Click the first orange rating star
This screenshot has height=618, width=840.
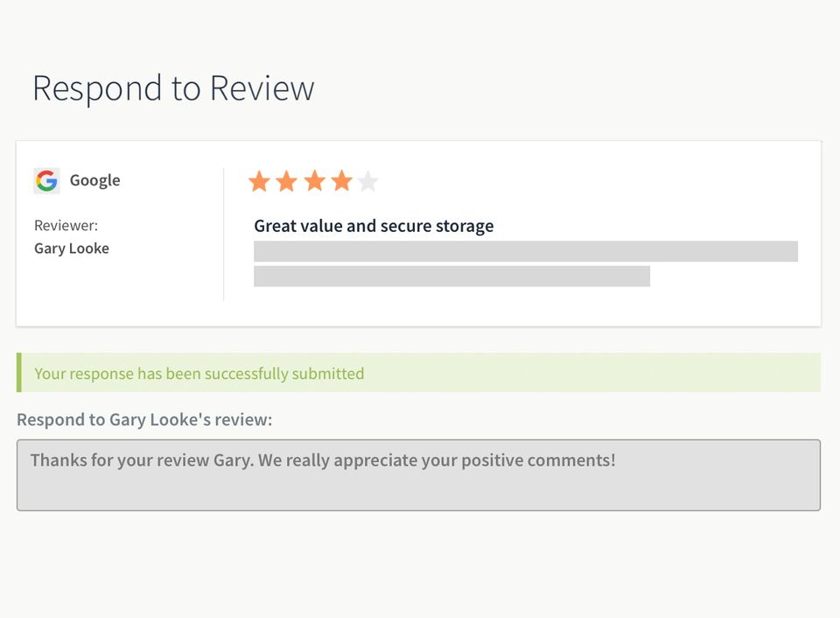pyautogui.click(x=259, y=181)
